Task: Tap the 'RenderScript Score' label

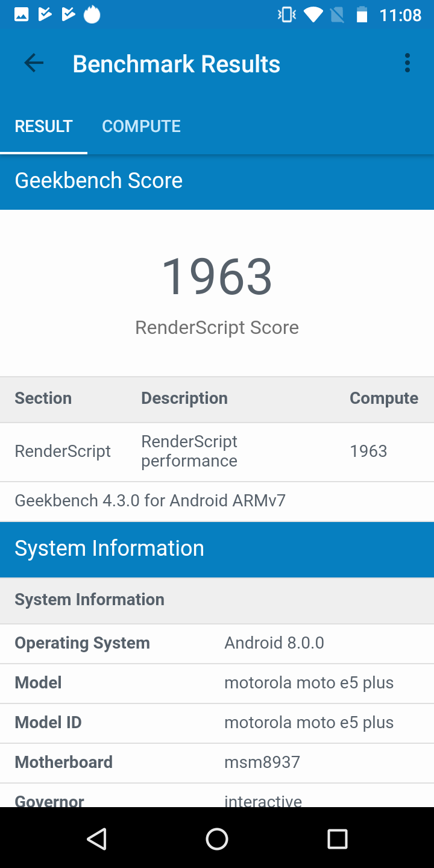Action: click(x=217, y=327)
